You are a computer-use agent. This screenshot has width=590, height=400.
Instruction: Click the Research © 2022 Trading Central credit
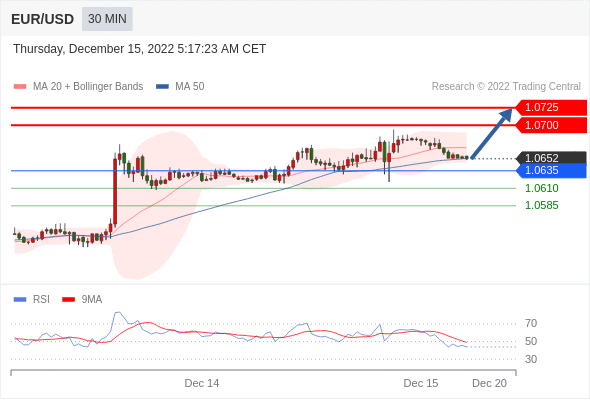506,87
